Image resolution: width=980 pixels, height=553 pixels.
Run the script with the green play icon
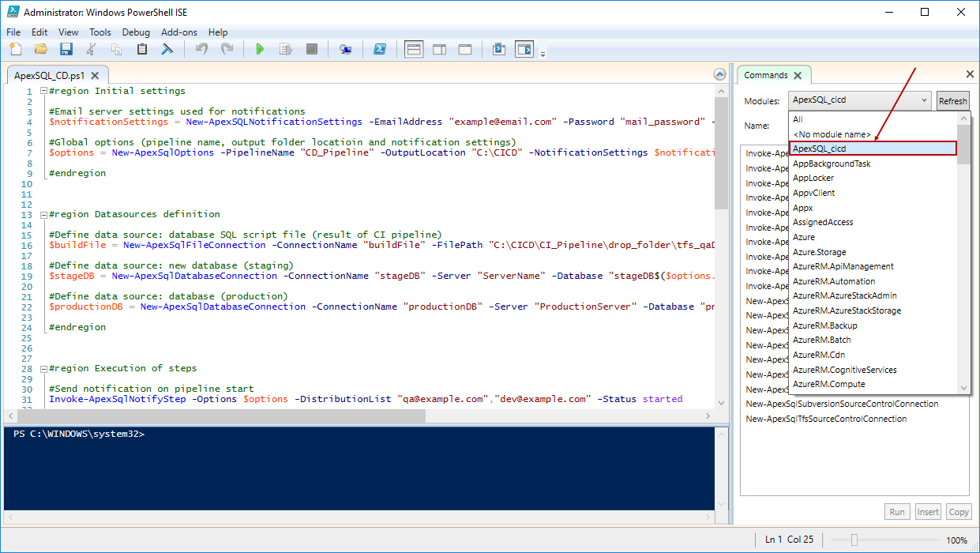coord(260,49)
